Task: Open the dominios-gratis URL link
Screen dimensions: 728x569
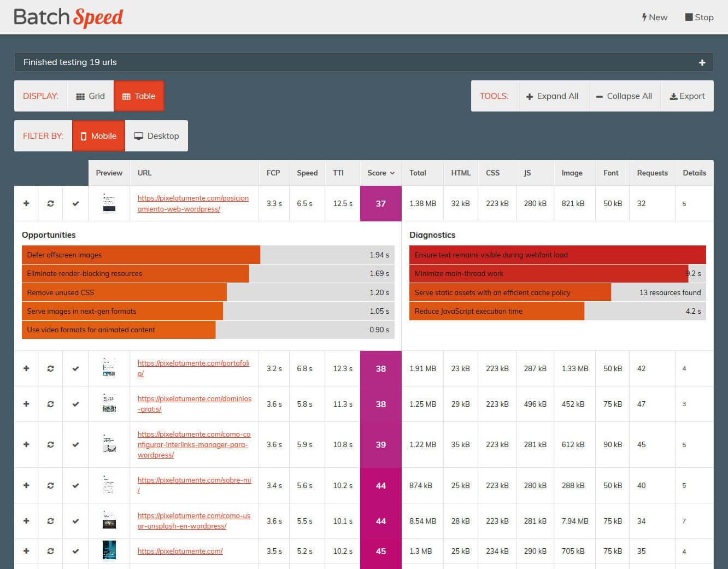Action: [195, 404]
